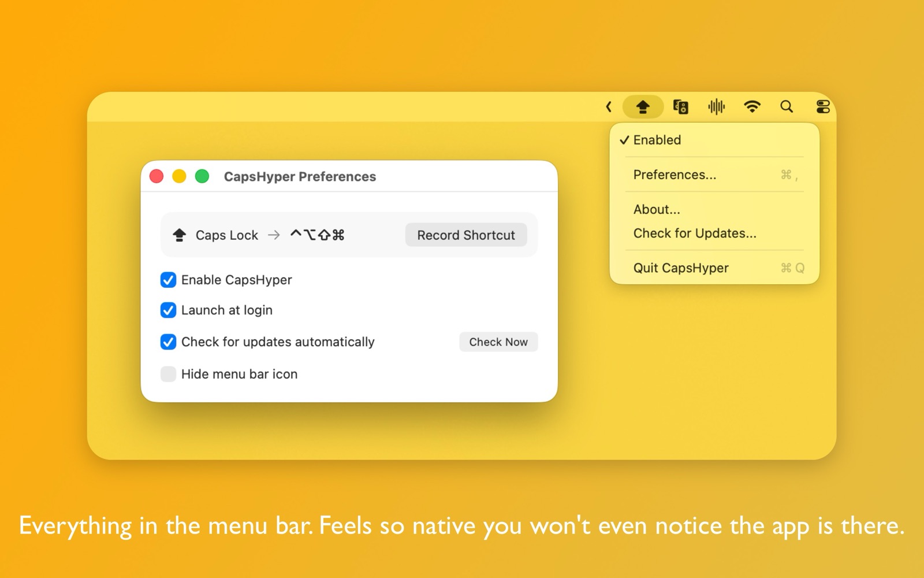Open Preferences... from the menu

pos(714,175)
